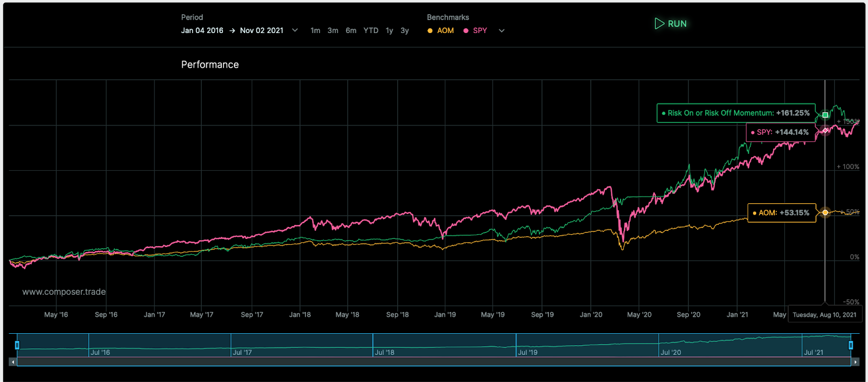Toggle the AOM benchmark label
The image size is (868, 382).
445,31
